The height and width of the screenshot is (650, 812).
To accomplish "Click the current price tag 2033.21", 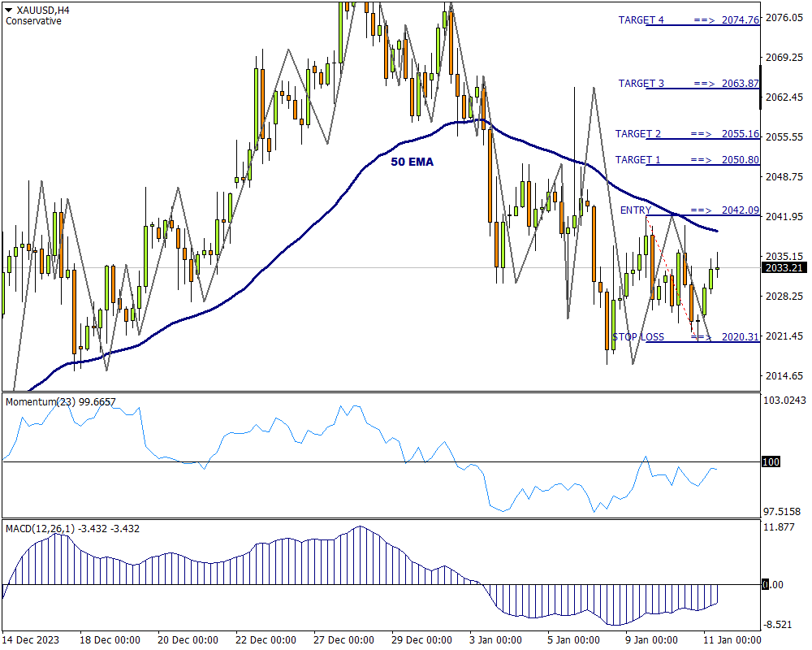I will pos(784,267).
